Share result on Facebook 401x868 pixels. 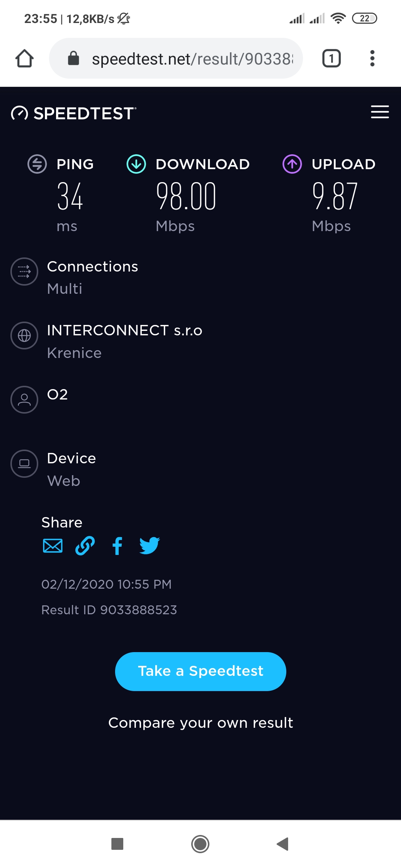(x=117, y=546)
